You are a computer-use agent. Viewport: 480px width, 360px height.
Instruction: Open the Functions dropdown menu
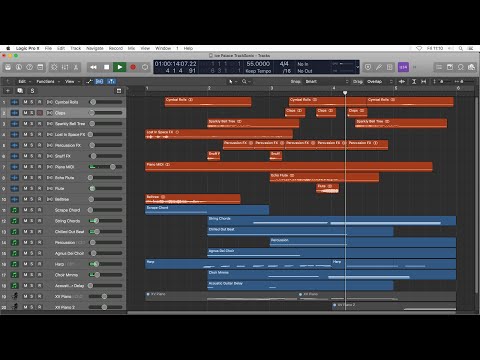tap(48, 81)
